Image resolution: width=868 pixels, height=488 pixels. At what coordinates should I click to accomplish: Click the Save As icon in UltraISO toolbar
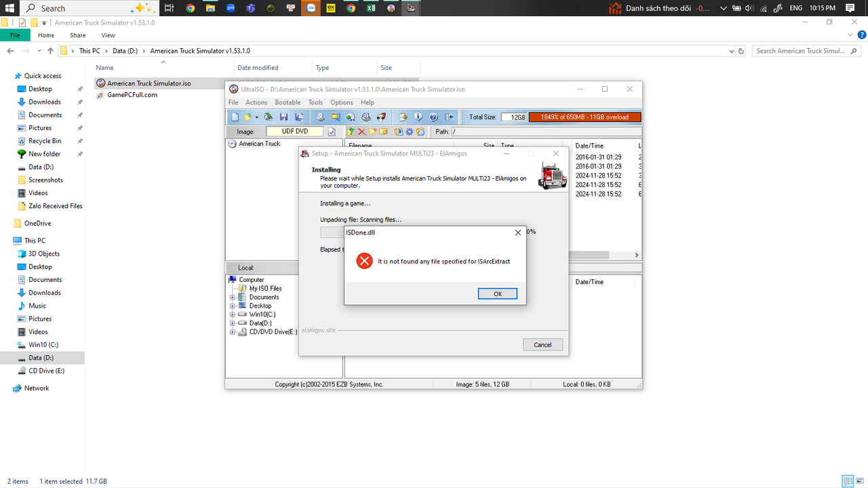(x=298, y=117)
